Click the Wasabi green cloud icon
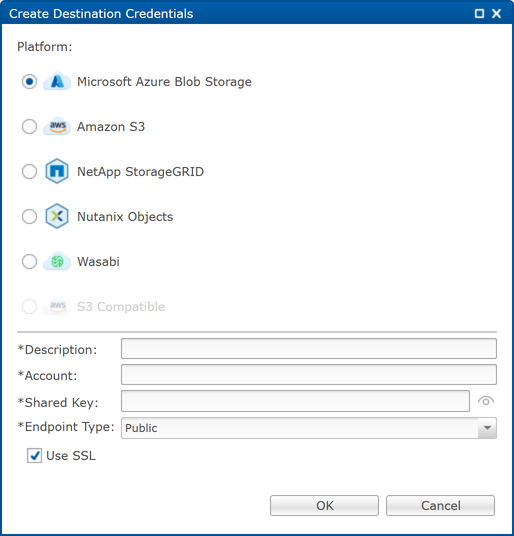This screenshot has width=514, height=536. pyautogui.click(x=57, y=261)
